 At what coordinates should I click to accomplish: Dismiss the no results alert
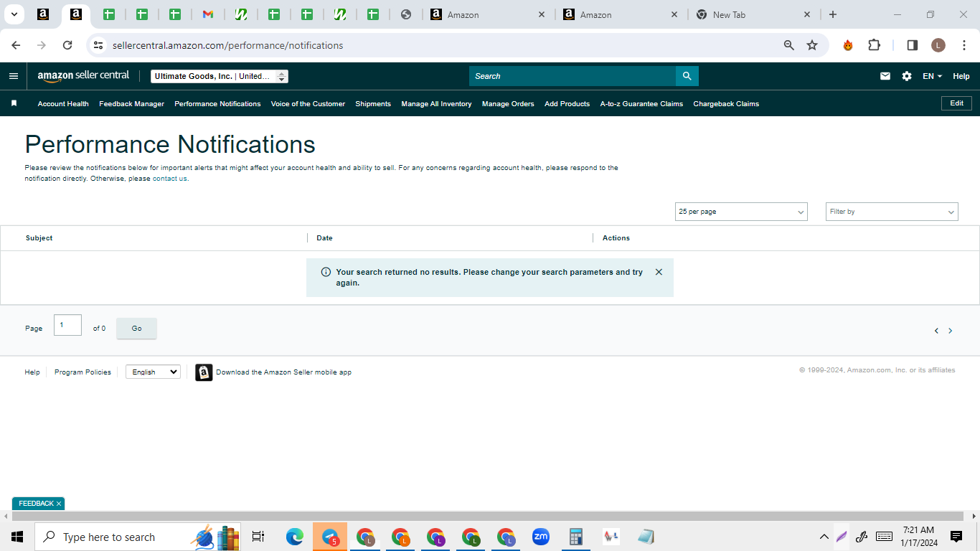[659, 272]
